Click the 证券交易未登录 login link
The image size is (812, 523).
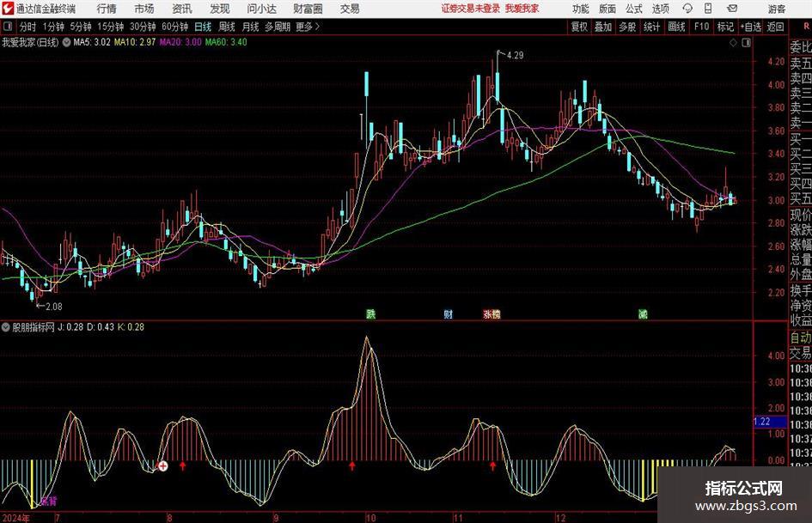coord(470,9)
